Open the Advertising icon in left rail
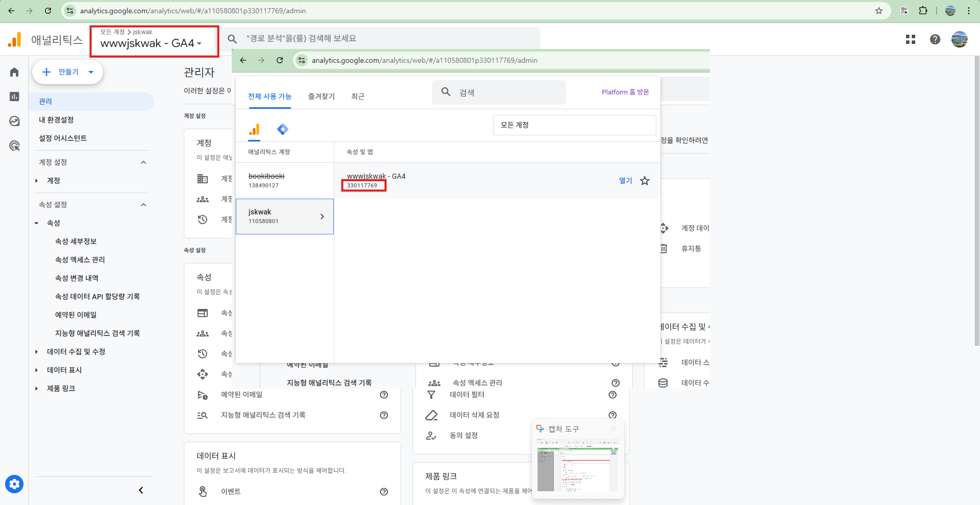Screen dimensions: 980x505 point(14,146)
